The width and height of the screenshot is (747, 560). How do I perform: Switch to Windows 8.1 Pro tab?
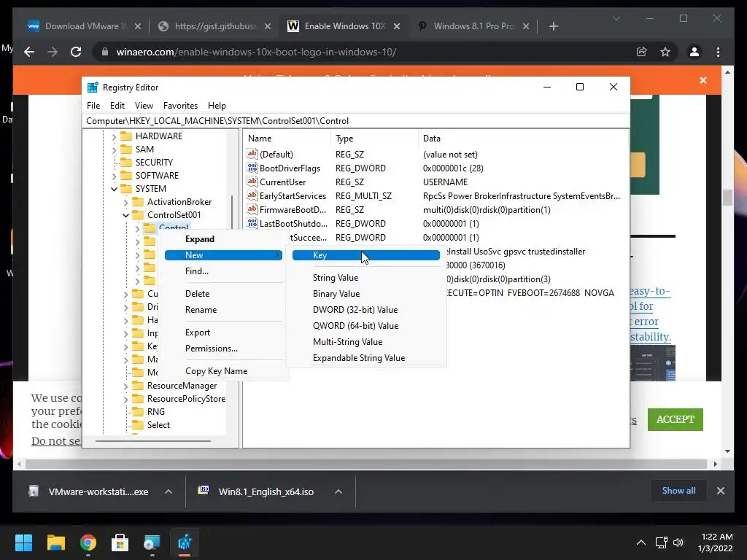(x=474, y=26)
